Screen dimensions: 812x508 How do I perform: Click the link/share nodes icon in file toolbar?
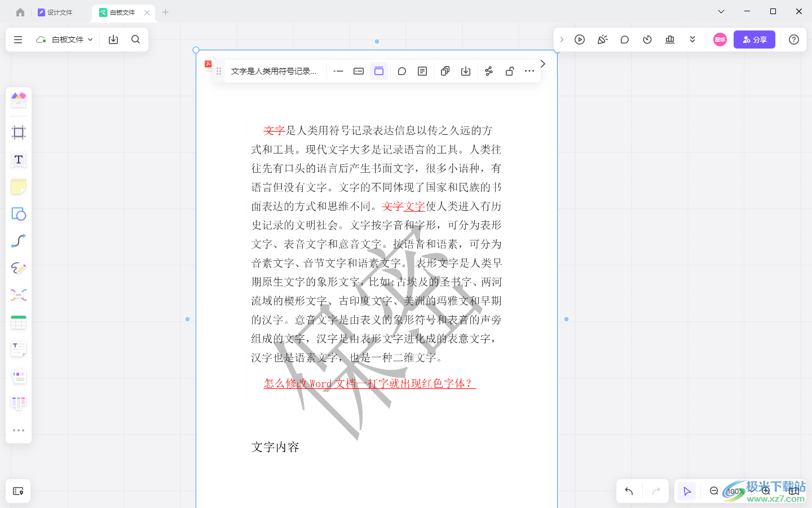pos(489,71)
